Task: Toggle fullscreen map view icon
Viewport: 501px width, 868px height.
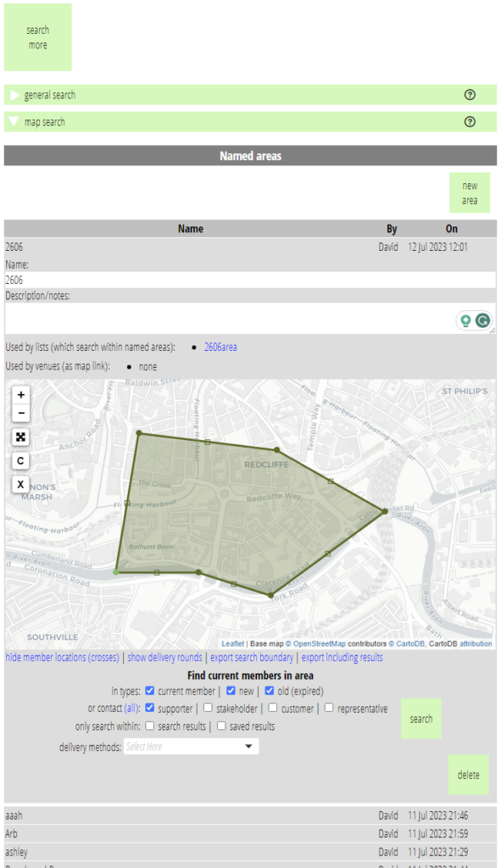Action: click(x=21, y=437)
